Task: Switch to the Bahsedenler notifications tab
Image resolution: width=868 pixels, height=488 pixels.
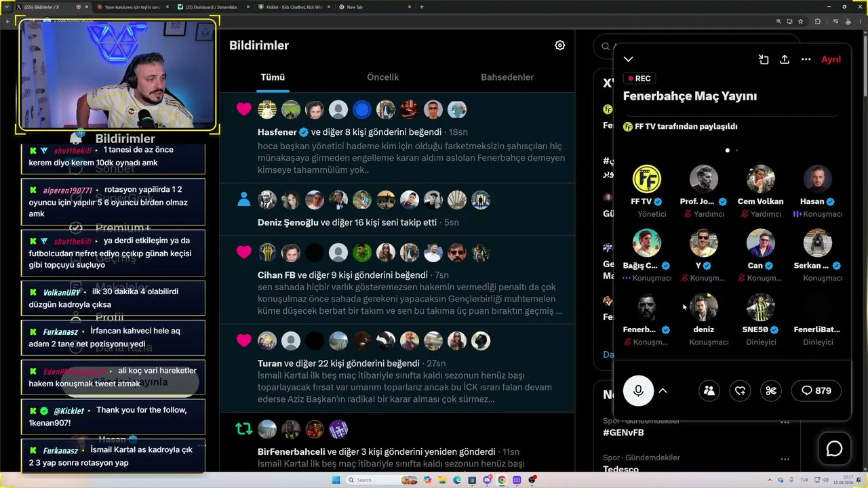Action: (x=507, y=77)
